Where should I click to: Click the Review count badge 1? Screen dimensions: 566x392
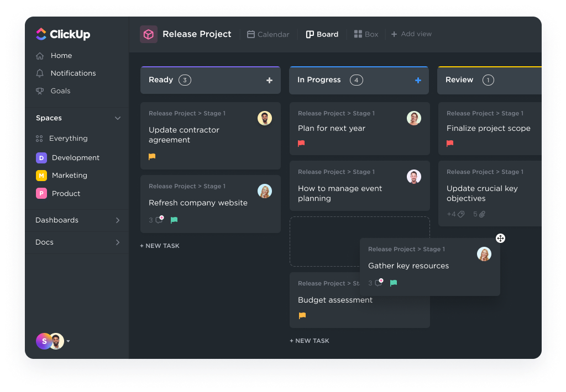click(x=489, y=80)
